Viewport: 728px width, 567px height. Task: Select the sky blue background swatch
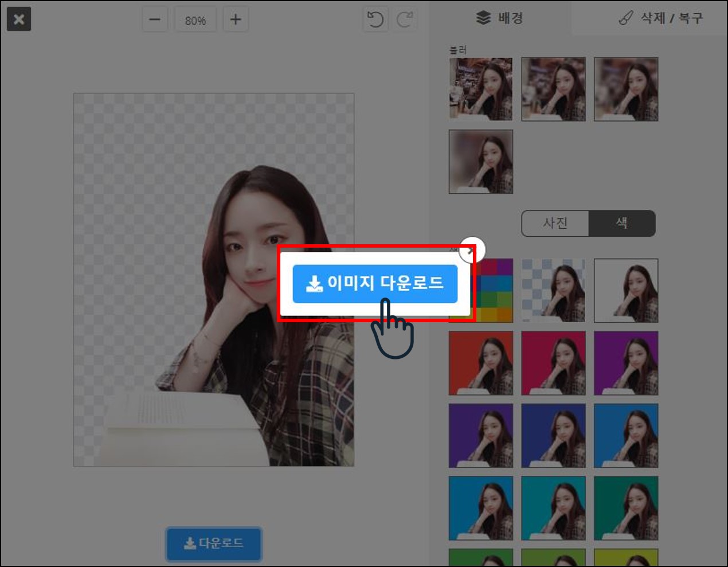click(x=481, y=508)
